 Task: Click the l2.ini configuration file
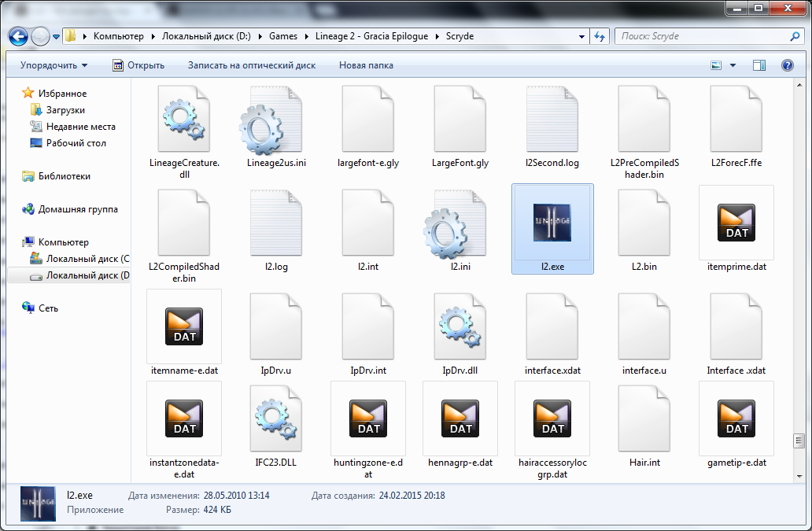pyautogui.click(x=460, y=223)
